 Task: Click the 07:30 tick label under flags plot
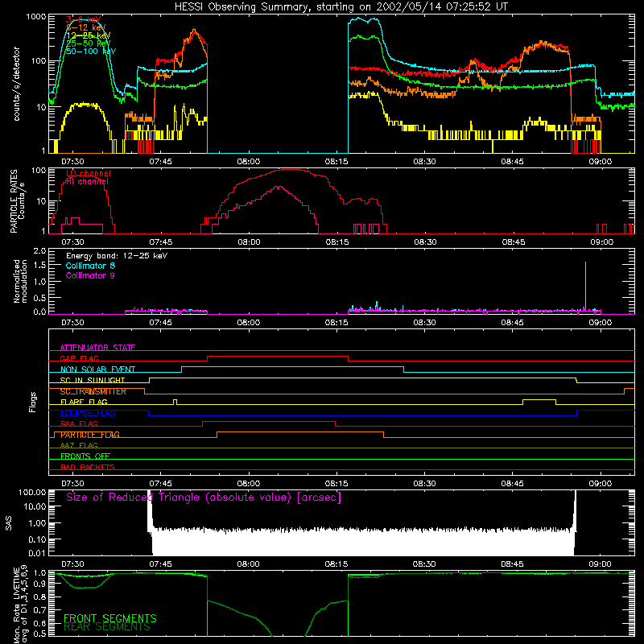click(72, 484)
